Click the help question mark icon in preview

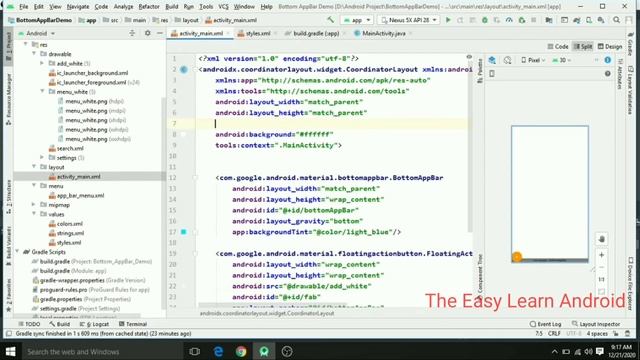[x=608, y=73]
